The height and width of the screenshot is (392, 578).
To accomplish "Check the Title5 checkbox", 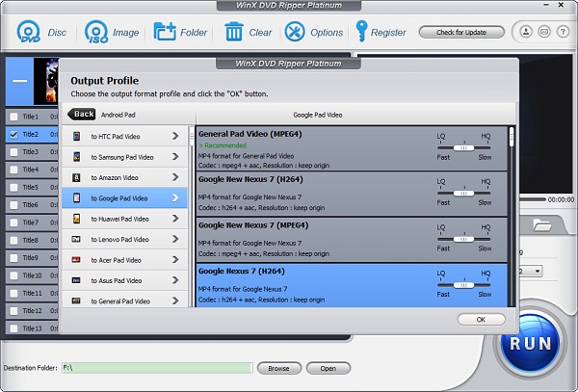I will (x=13, y=187).
